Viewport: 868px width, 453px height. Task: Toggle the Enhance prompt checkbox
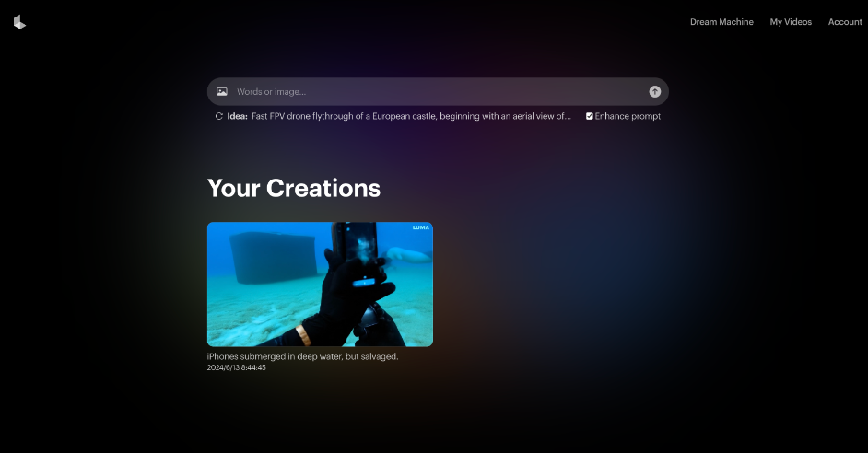590,117
